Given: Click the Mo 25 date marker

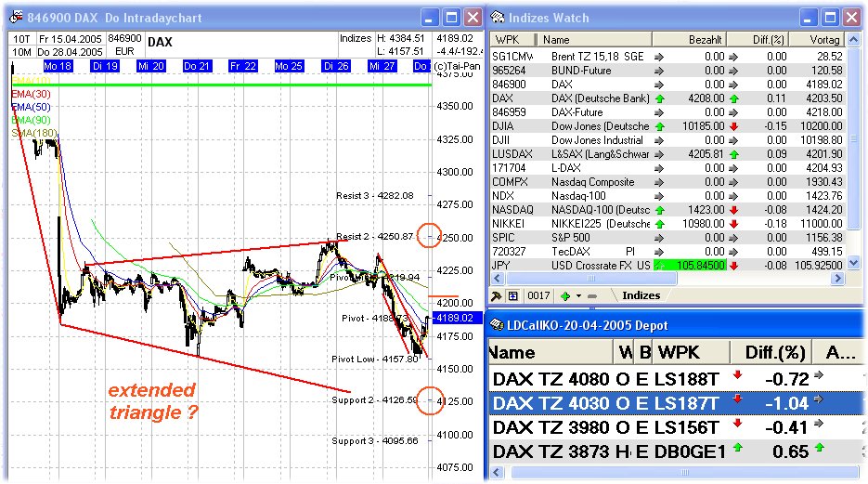Looking at the screenshot, I should point(289,66).
